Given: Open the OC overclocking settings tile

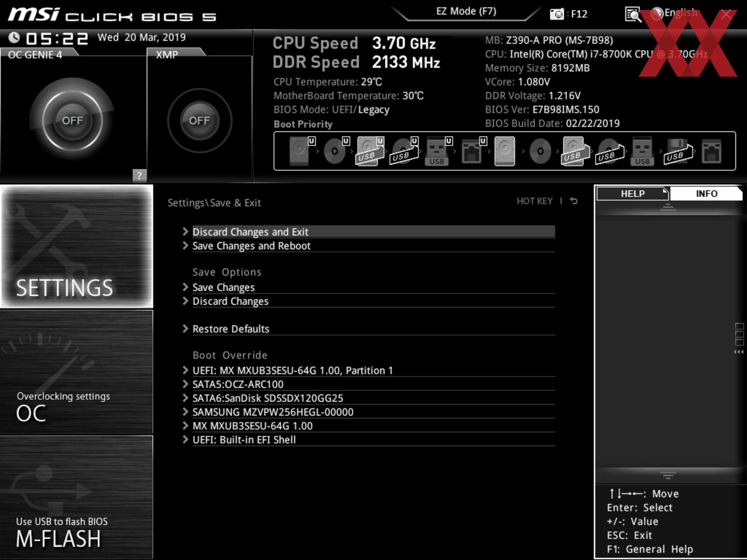Looking at the screenshot, I should point(77,372).
